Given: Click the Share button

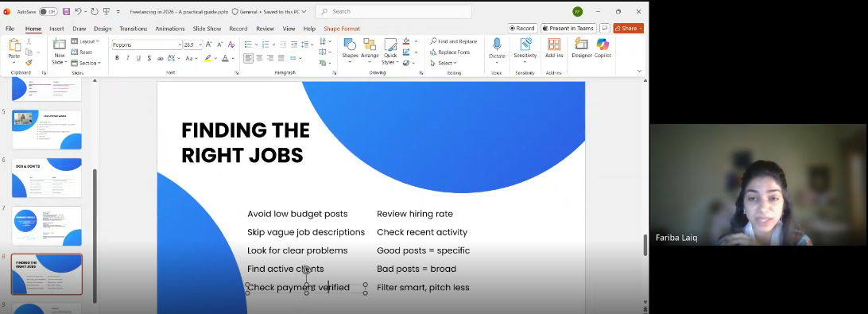Looking at the screenshot, I should click(x=628, y=29).
